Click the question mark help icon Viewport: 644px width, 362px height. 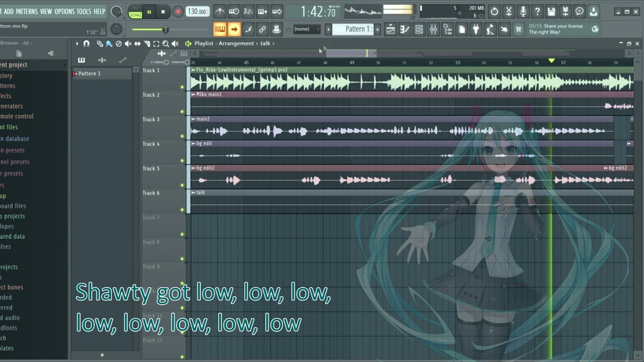click(537, 12)
